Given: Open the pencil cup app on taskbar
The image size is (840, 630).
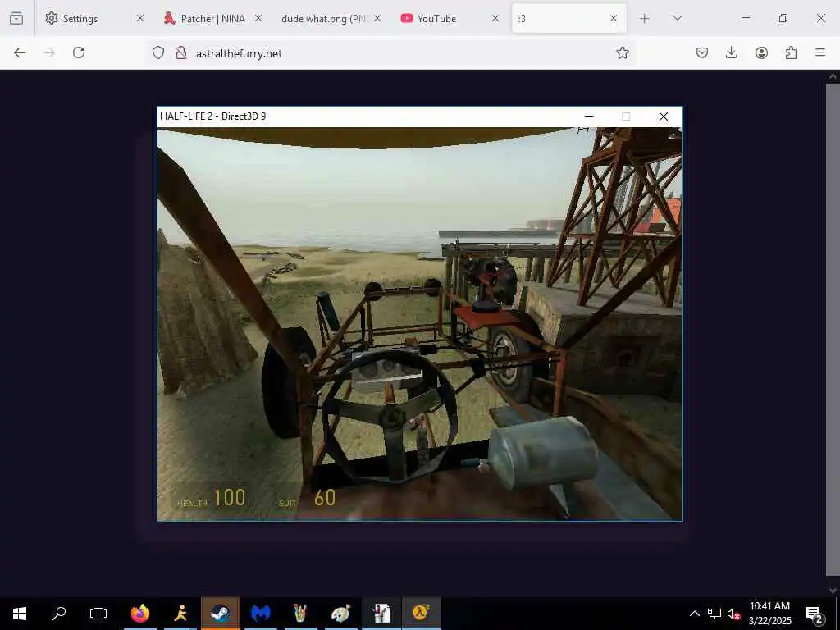Looking at the screenshot, I should [300, 614].
